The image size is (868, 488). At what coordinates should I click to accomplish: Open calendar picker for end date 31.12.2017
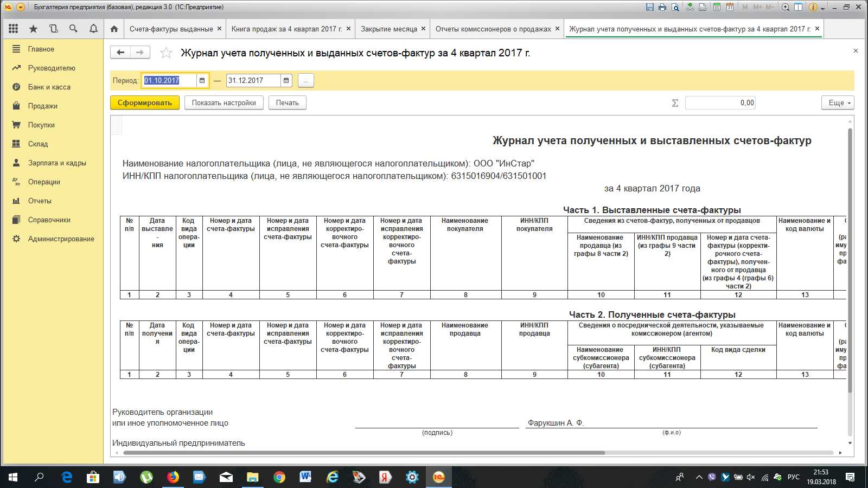coord(286,80)
